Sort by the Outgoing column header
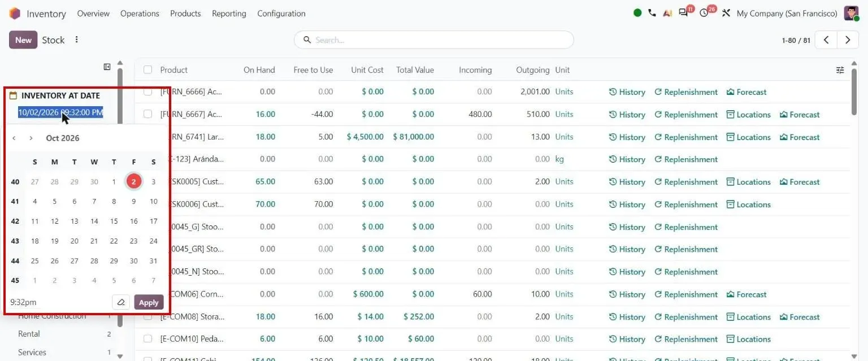This screenshot has width=868, height=361. (532, 70)
